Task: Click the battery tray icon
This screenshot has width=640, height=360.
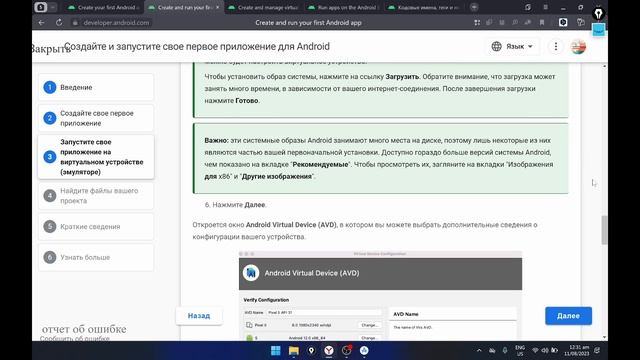Action: pyautogui.click(x=554, y=350)
